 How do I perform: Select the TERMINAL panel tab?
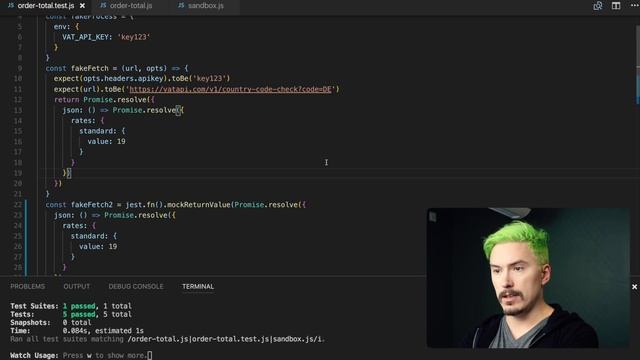click(x=198, y=287)
